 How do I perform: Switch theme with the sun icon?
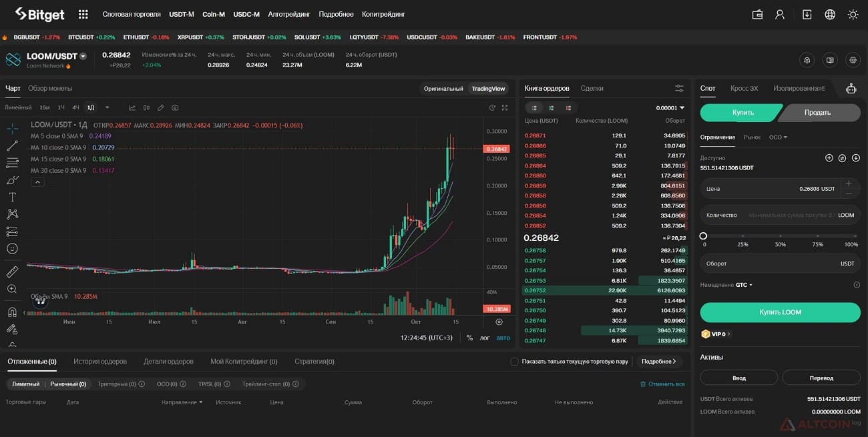[853, 14]
